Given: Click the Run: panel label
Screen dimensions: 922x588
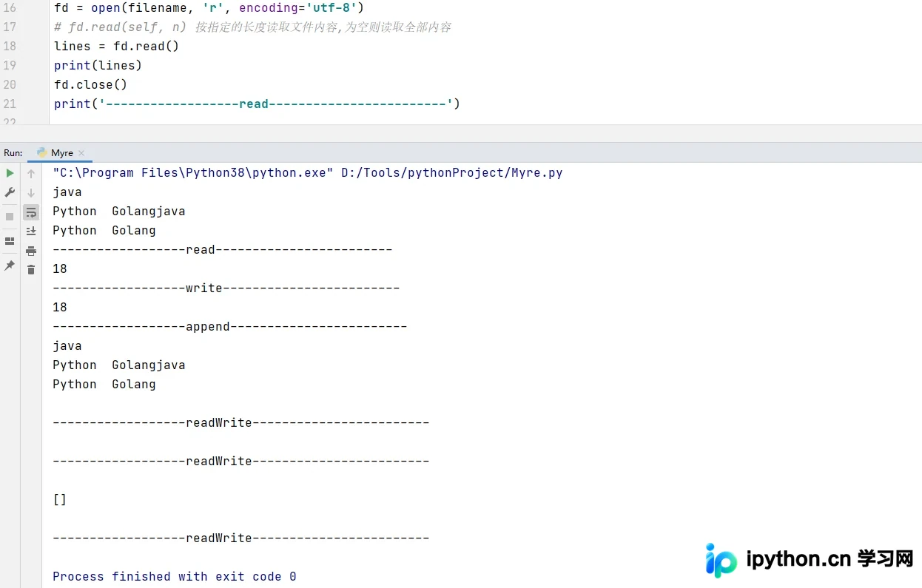Looking at the screenshot, I should [x=13, y=153].
